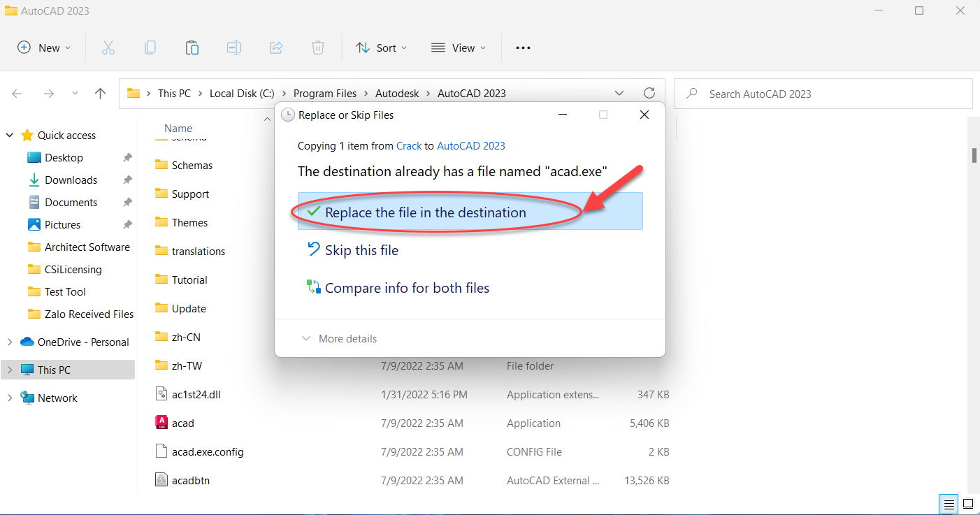The height and width of the screenshot is (515, 980).
Task: Click the Copy icon in toolbar
Action: coord(150,48)
